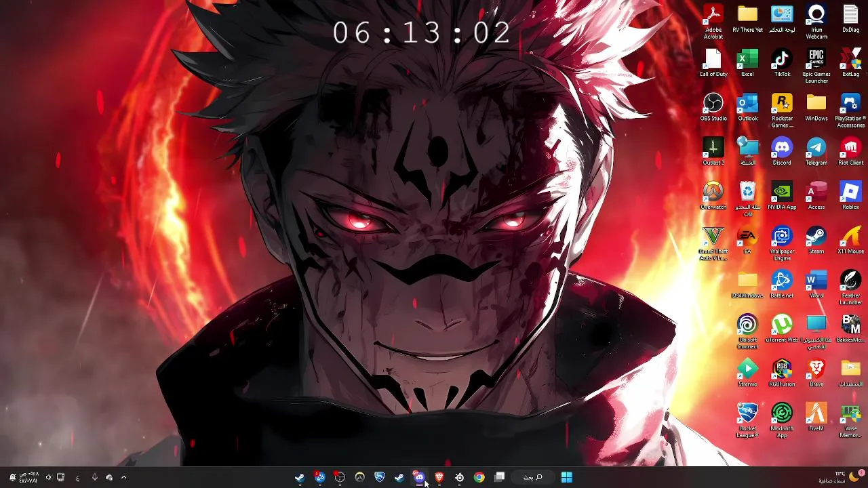Viewport: 868px width, 488px height.
Task: Open the Adobe Acrobat desktop shortcut
Action: pyautogui.click(x=713, y=22)
